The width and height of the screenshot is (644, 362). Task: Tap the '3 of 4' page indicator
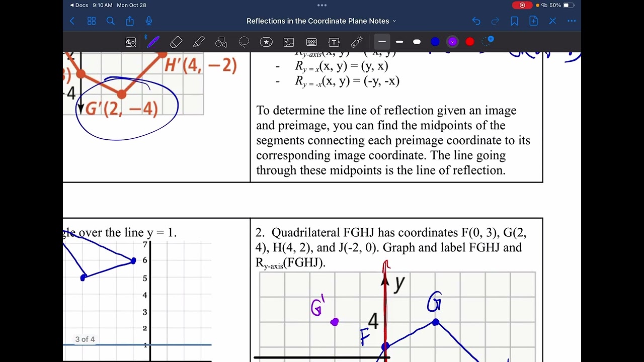pyautogui.click(x=85, y=339)
